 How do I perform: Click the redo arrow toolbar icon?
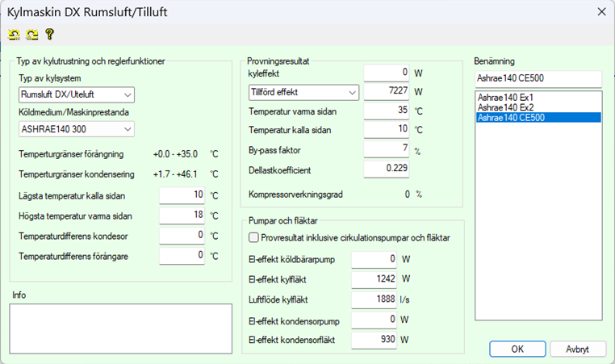pyautogui.click(x=31, y=34)
